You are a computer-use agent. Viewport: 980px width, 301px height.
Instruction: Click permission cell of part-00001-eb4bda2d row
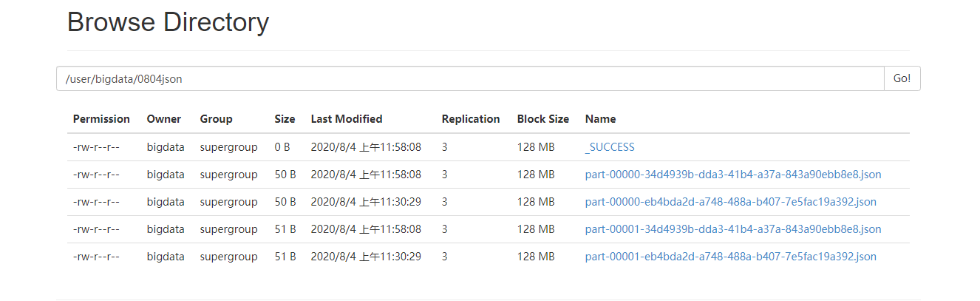(96, 257)
